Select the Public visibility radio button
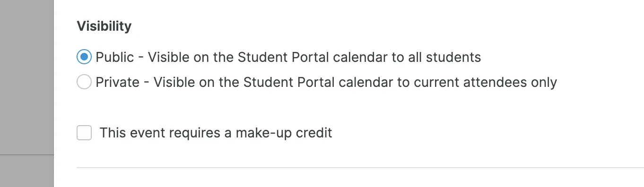The height and width of the screenshot is (187, 644). click(84, 57)
